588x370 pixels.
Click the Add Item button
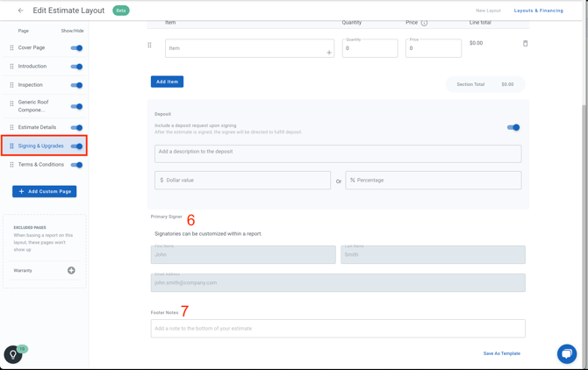click(167, 82)
